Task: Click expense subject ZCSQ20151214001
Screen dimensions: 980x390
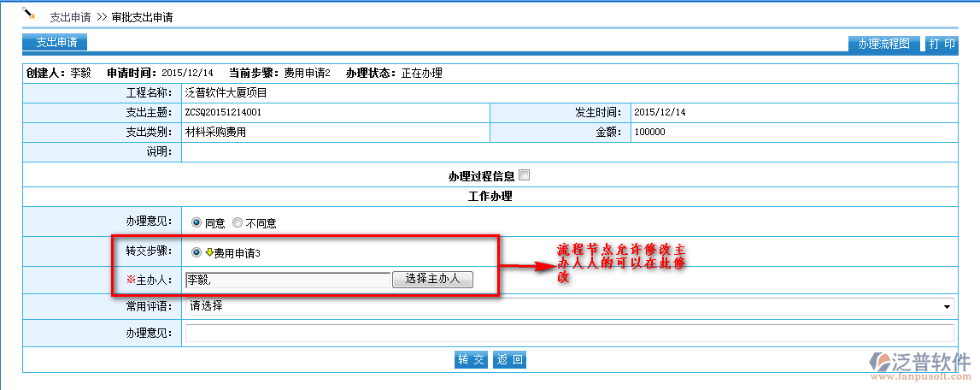Action: coord(223,113)
